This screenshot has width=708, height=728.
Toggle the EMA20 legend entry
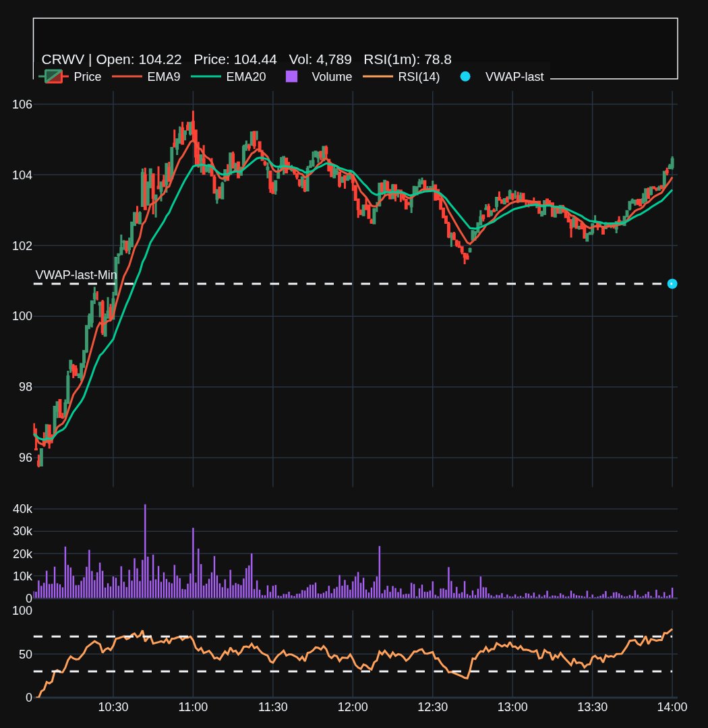coord(229,77)
